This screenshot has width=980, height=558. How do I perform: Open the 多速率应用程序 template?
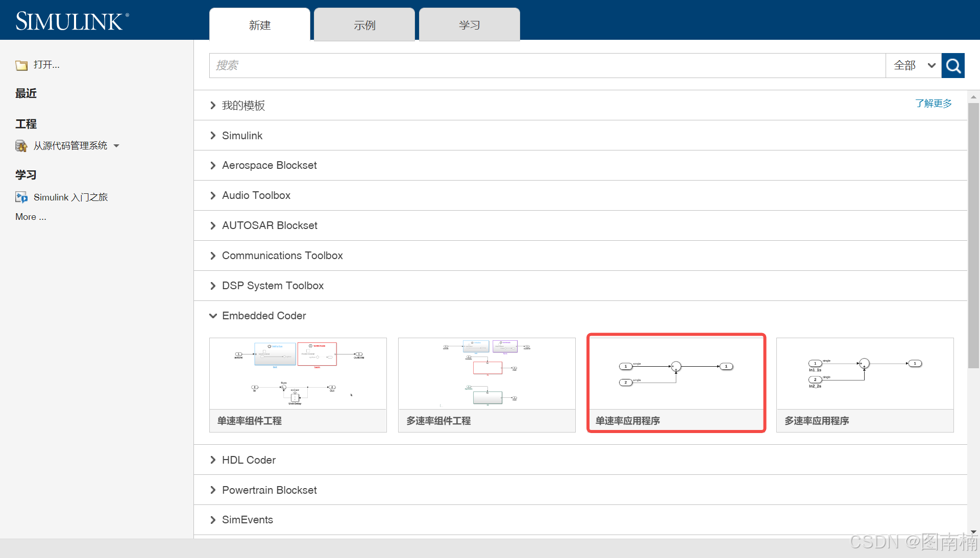coord(865,374)
